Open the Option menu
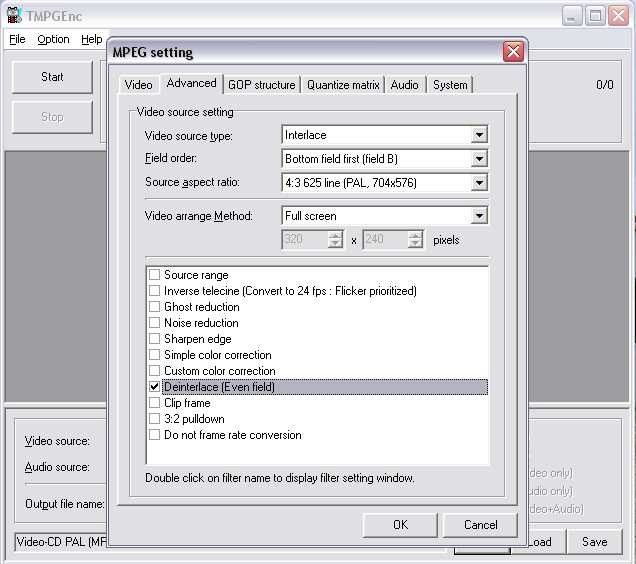Viewport: 636px width, 564px height. (x=53, y=39)
